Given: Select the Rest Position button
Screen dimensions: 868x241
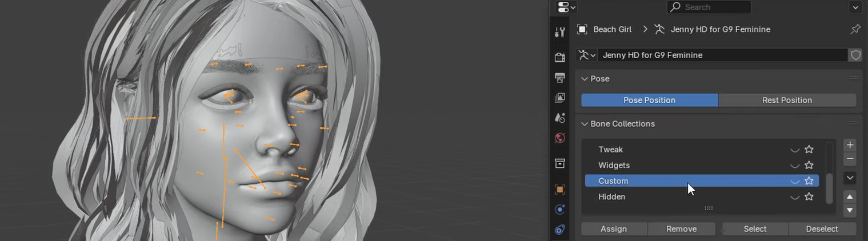Looking at the screenshot, I should [787, 100].
